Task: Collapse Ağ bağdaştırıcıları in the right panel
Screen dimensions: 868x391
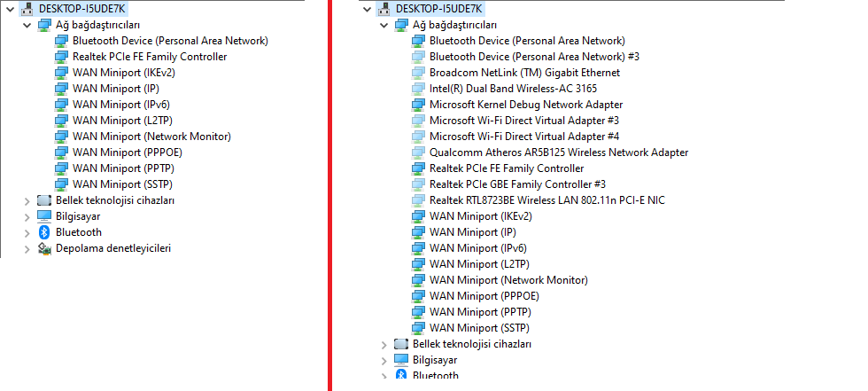Action: 384,25
